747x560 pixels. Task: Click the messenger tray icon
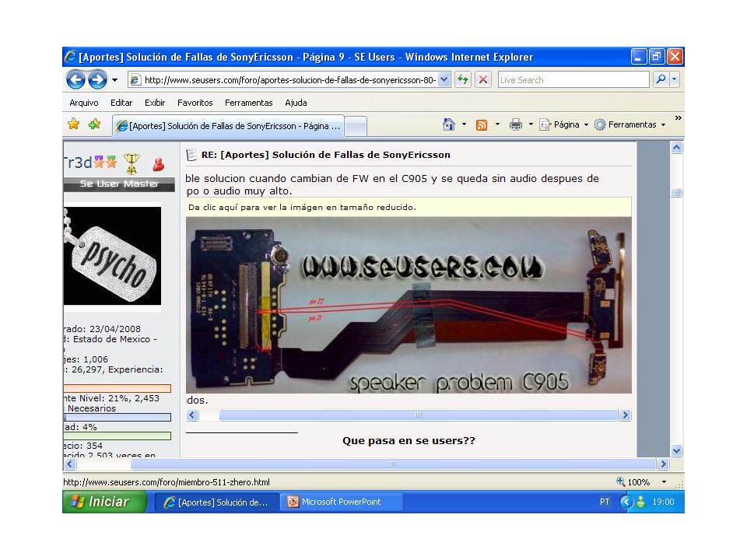pyautogui.click(x=640, y=502)
